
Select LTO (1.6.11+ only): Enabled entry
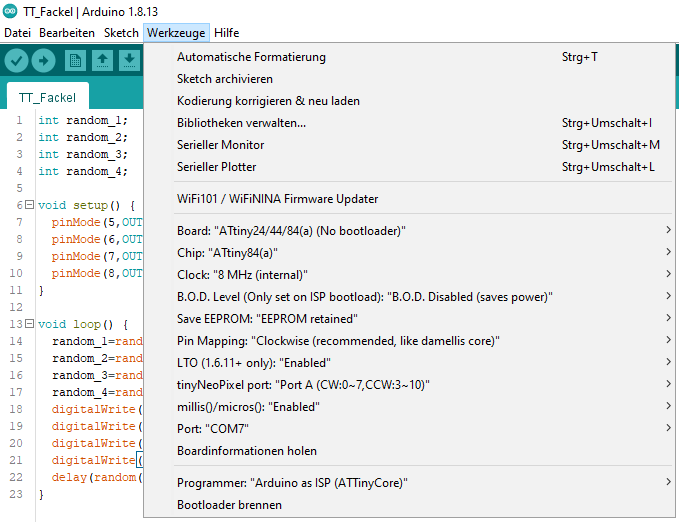tap(409, 363)
